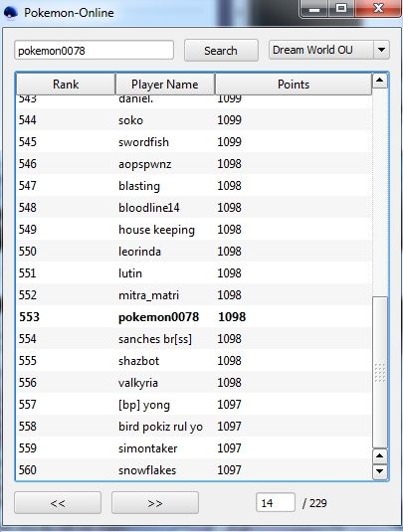
Task: Sort by the Player Name column header
Action: pos(165,85)
